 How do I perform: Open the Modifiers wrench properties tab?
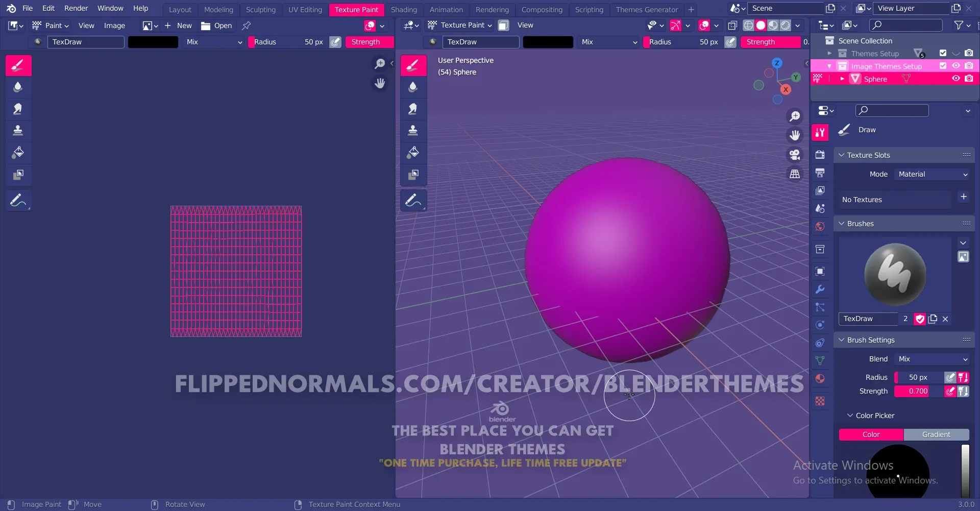pos(820,289)
